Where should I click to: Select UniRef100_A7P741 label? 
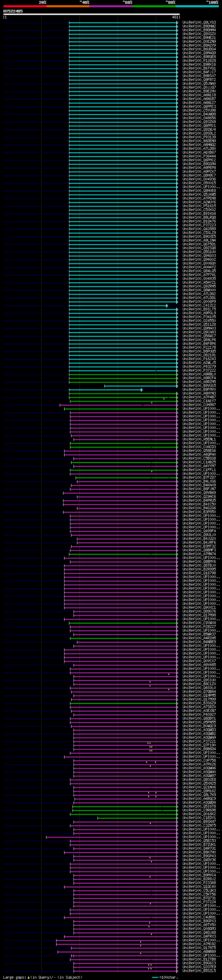[199, 275]
